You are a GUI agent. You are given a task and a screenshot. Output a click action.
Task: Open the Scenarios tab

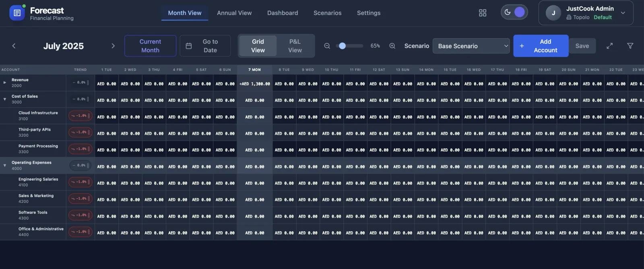327,13
